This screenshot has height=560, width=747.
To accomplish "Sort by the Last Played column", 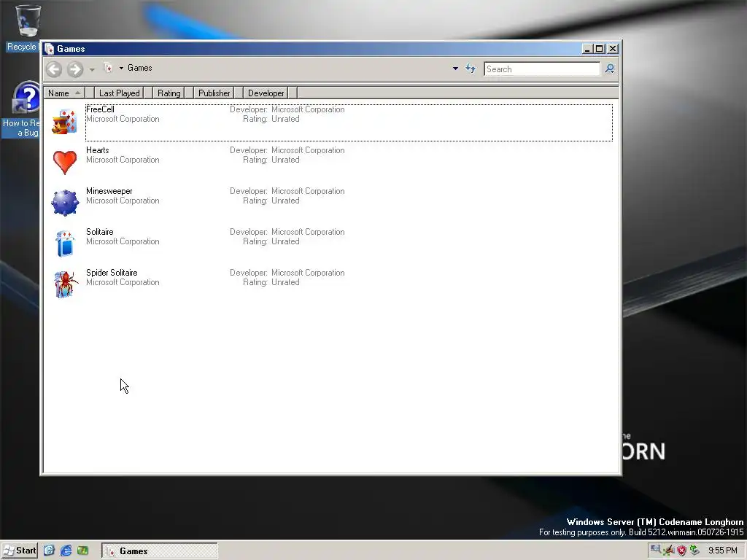I will [x=119, y=93].
